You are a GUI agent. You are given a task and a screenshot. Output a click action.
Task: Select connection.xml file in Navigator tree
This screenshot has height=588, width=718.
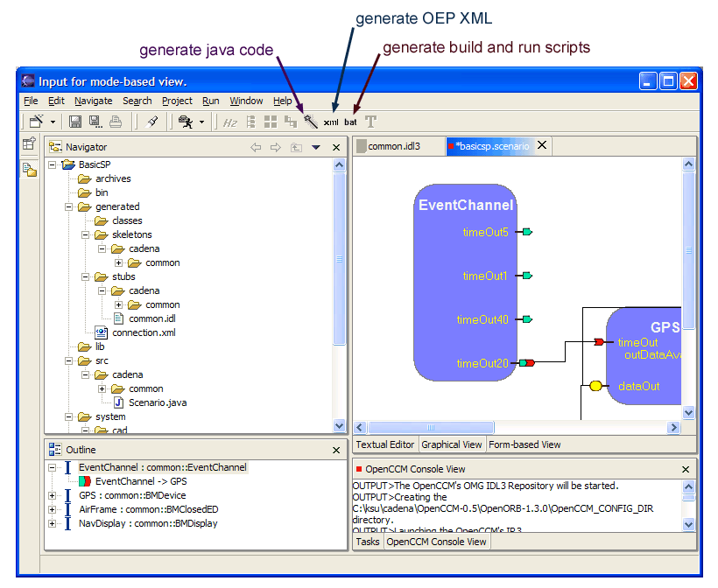pos(144,332)
